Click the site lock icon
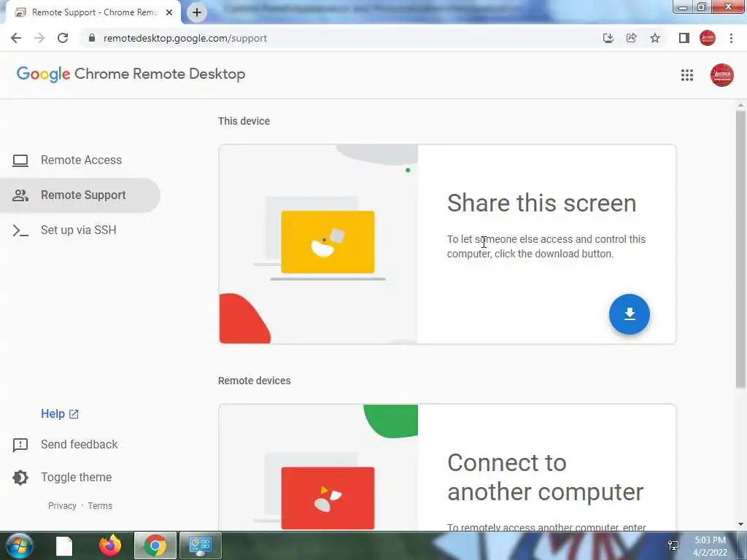This screenshot has height=560, width=747. pyautogui.click(x=92, y=38)
